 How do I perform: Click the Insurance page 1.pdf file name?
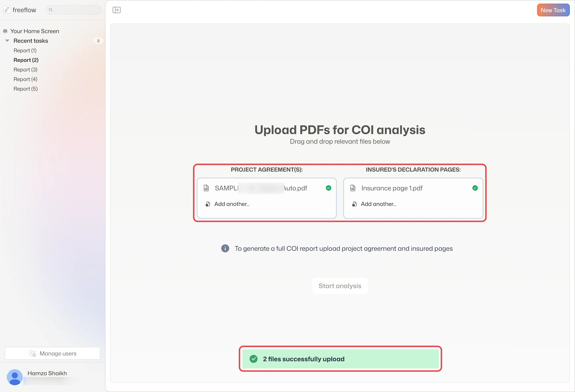tap(392, 188)
